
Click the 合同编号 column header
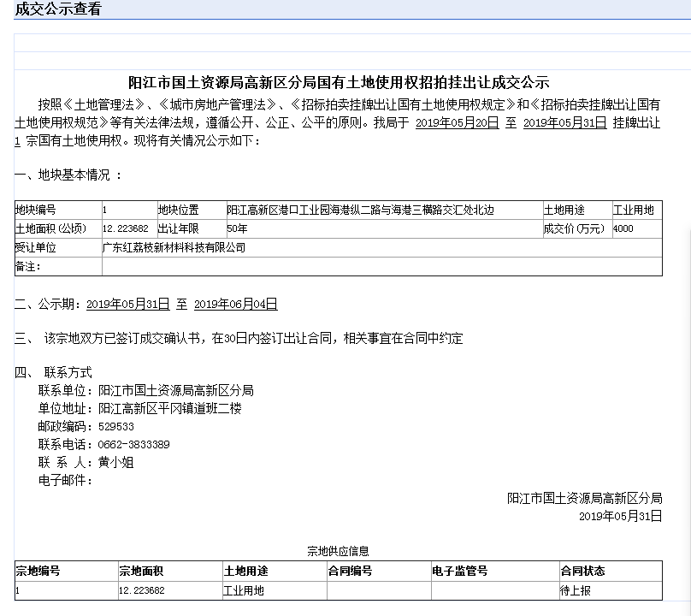tap(350, 571)
